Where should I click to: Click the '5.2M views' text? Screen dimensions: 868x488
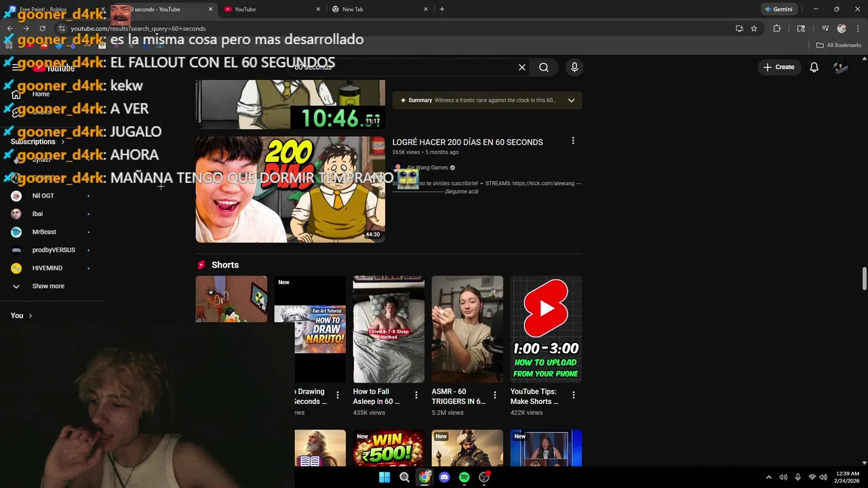pyautogui.click(x=448, y=412)
